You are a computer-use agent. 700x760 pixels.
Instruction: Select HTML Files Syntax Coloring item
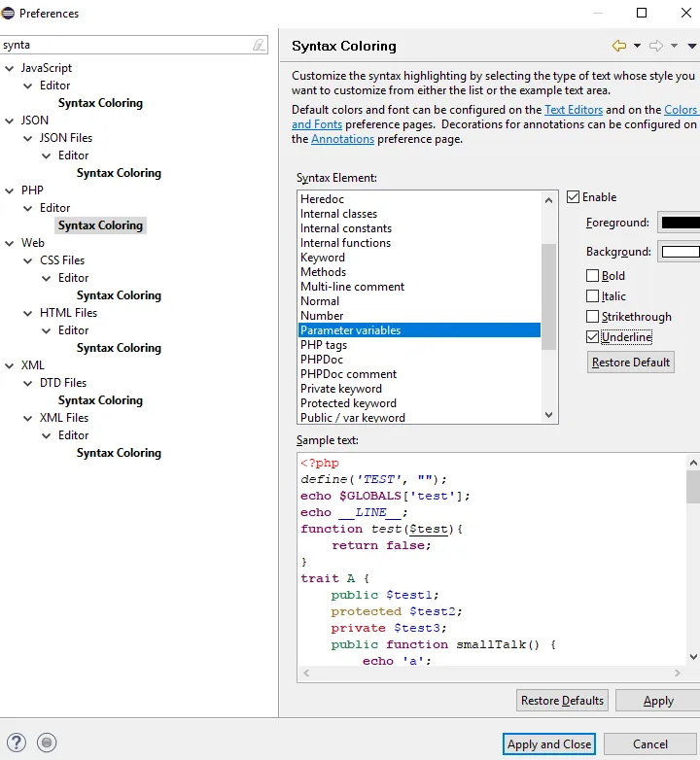point(119,348)
